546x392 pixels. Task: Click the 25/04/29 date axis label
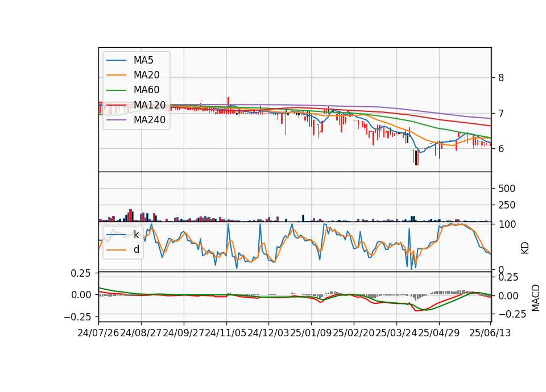tap(439, 333)
